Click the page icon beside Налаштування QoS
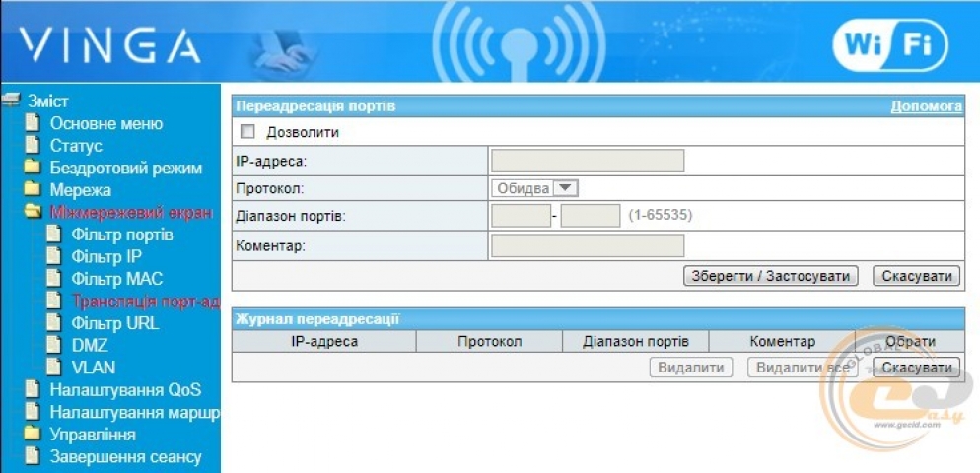980x473 pixels. pyautogui.click(x=32, y=390)
